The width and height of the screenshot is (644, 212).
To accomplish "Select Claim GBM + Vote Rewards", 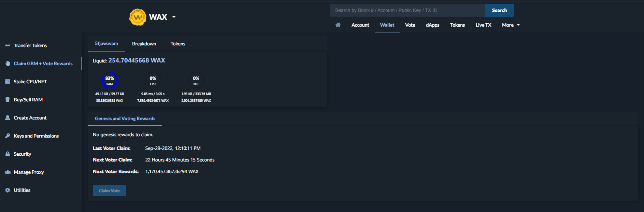I will tap(43, 63).
